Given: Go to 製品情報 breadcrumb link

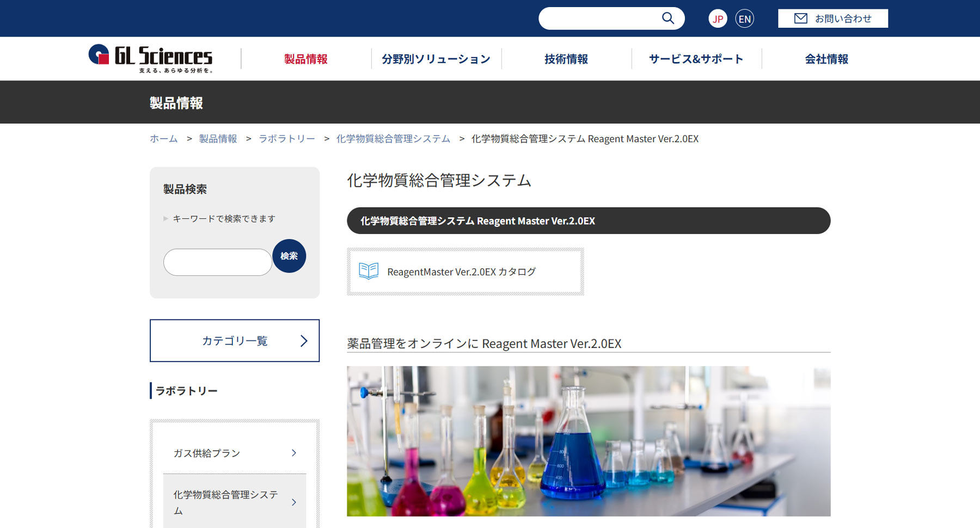Looking at the screenshot, I should point(218,139).
